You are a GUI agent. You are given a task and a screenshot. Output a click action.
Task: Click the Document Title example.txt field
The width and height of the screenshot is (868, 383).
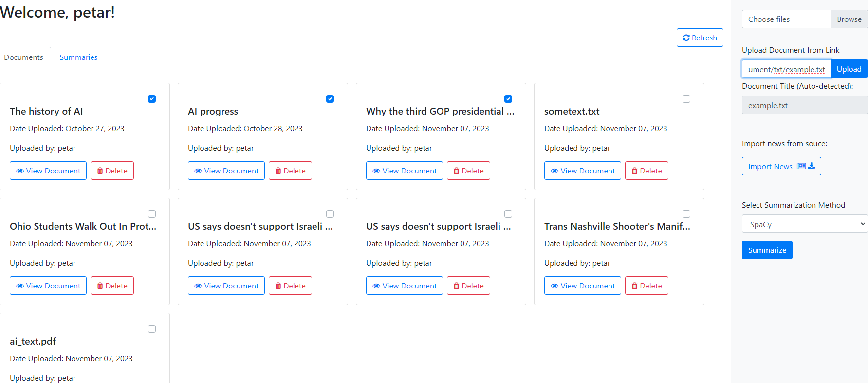pyautogui.click(x=804, y=105)
